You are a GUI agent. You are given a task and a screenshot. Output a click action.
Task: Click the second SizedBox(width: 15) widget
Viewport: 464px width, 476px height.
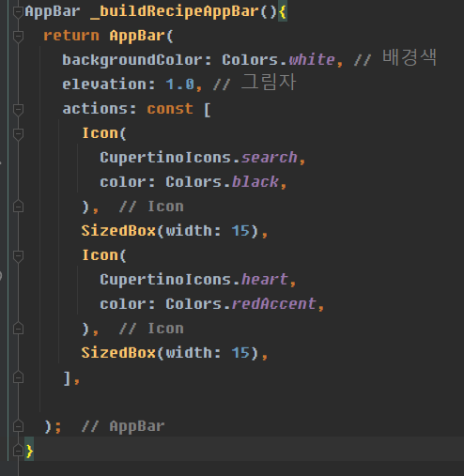point(170,353)
